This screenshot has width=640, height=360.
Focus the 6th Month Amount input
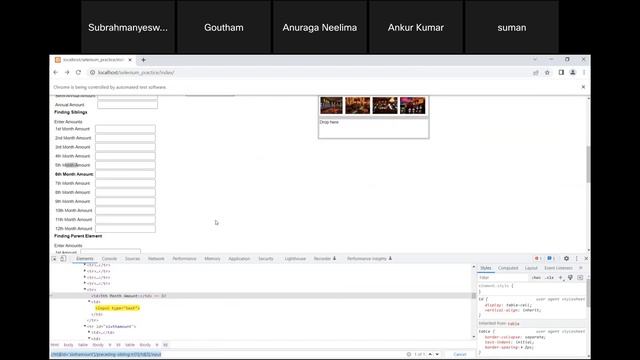pyautogui.click(x=125, y=174)
